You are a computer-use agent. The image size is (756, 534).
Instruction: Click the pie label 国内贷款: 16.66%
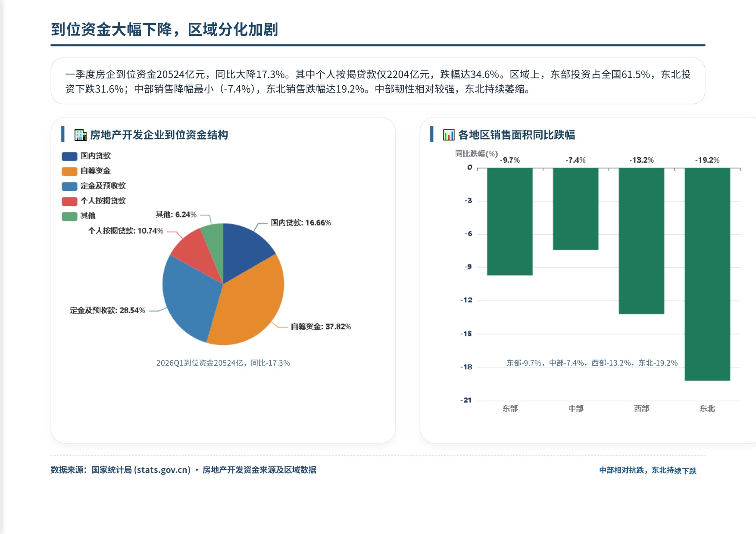[x=301, y=223]
